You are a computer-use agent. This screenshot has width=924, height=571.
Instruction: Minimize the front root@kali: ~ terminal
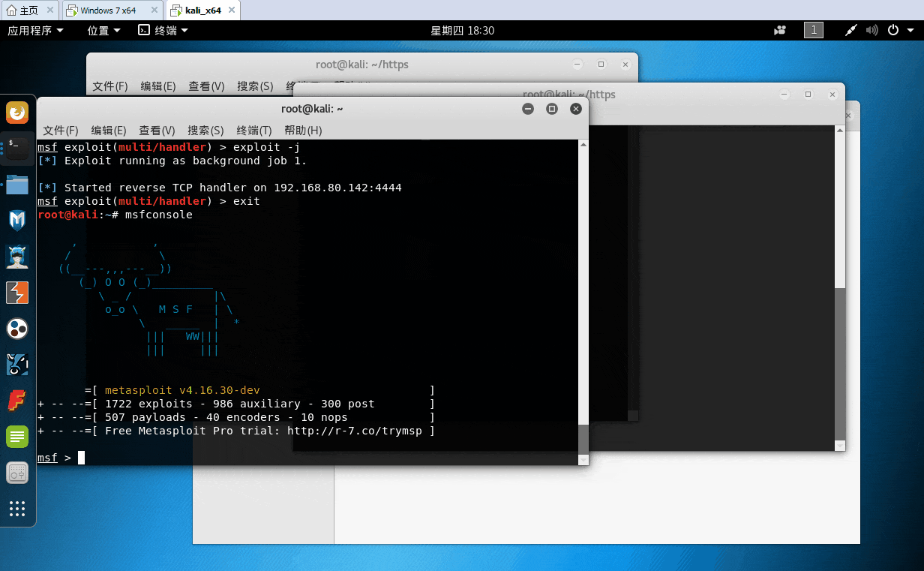[x=528, y=109]
